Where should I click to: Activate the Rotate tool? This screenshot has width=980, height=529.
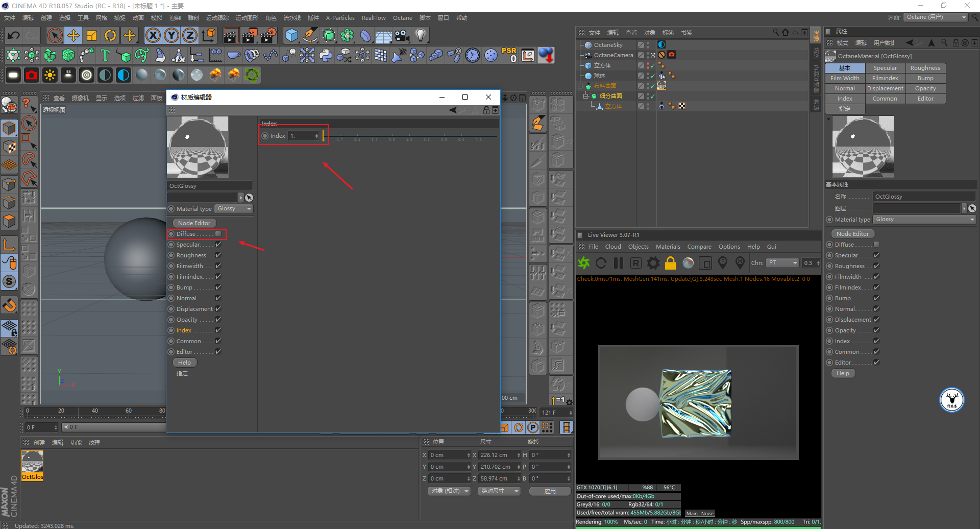[110, 35]
